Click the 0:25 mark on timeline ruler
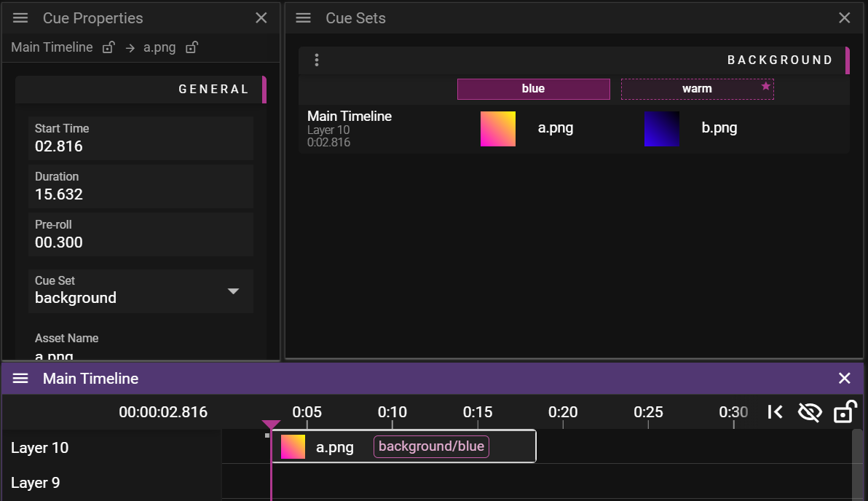This screenshot has width=868, height=501. pyautogui.click(x=647, y=412)
